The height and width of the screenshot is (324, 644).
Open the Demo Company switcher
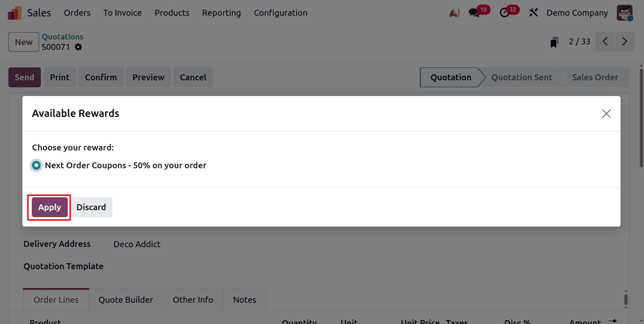pos(577,13)
